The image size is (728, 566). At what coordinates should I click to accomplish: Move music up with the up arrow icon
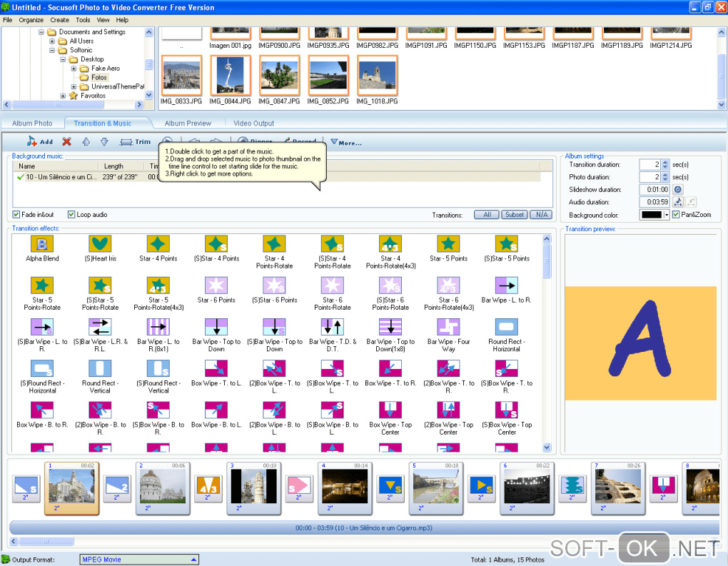click(x=86, y=141)
